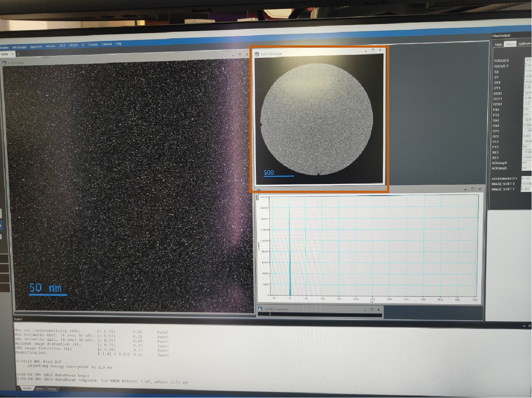Open the EFTEM menu
Image resolution: width=532 pixels, height=398 pixels.
(73, 44)
